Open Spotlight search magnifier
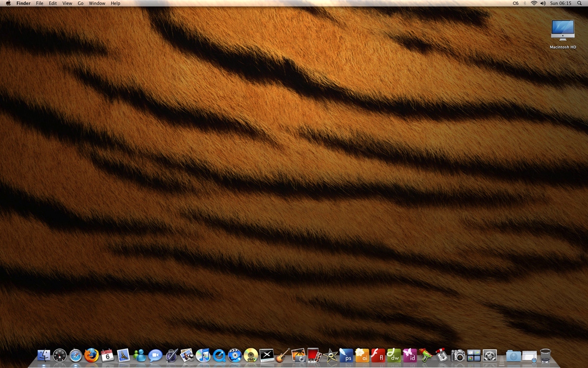This screenshot has width=588, height=368. pyautogui.click(x=580, y=3)
